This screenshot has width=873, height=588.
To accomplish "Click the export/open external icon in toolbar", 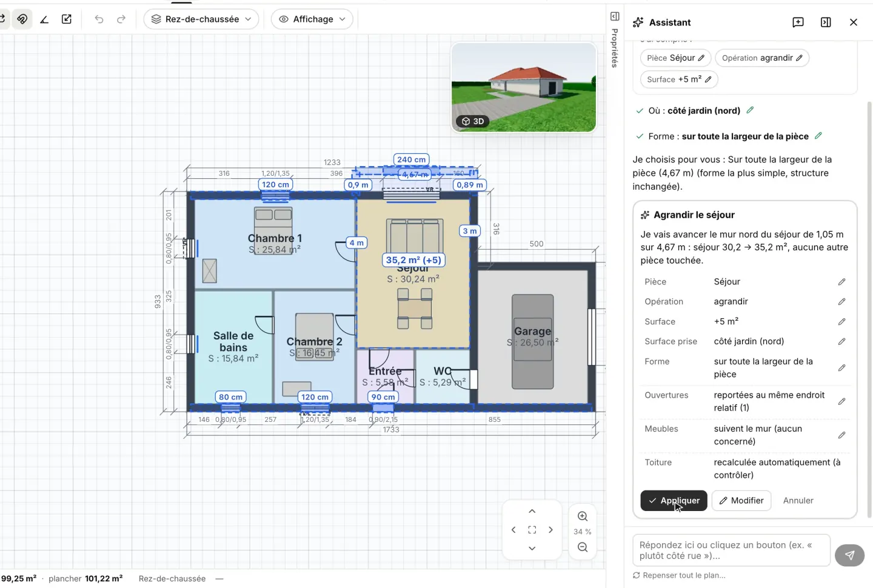I will tap(67, 19).
